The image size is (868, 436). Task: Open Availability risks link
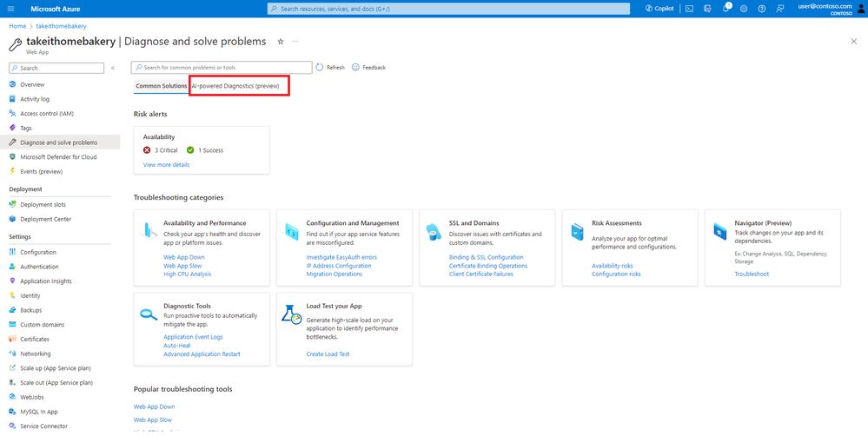click(x=613, y=266)
